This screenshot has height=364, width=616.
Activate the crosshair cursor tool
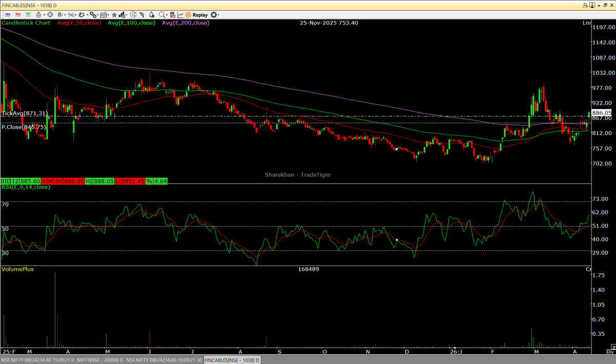click(49, 15)
